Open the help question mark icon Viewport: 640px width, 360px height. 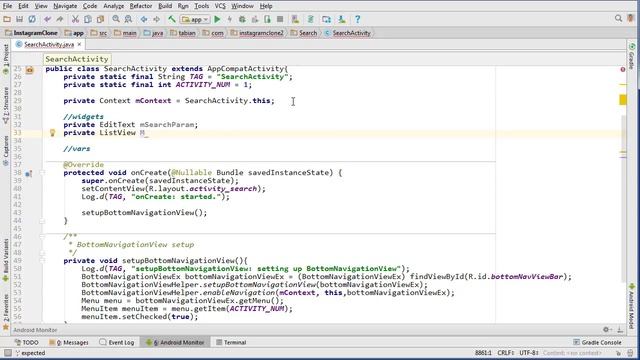(x=358, y=19)
